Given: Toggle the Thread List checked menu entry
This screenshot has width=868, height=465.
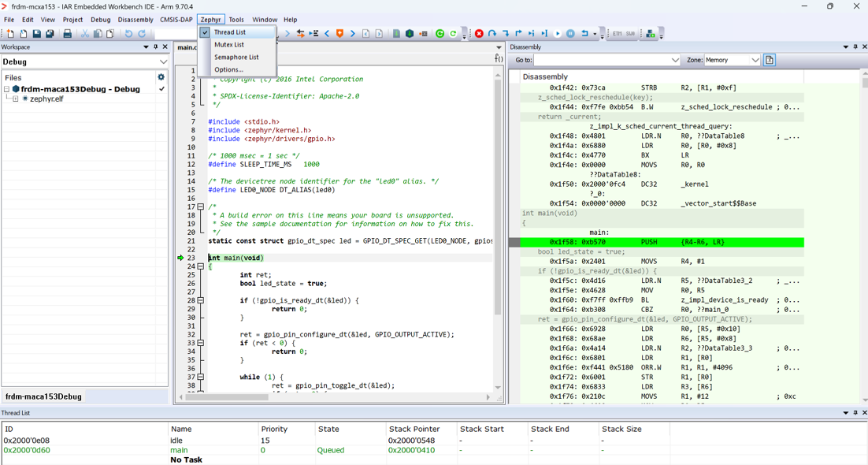Looking at the screenshot, I should [x=237, y=32].
